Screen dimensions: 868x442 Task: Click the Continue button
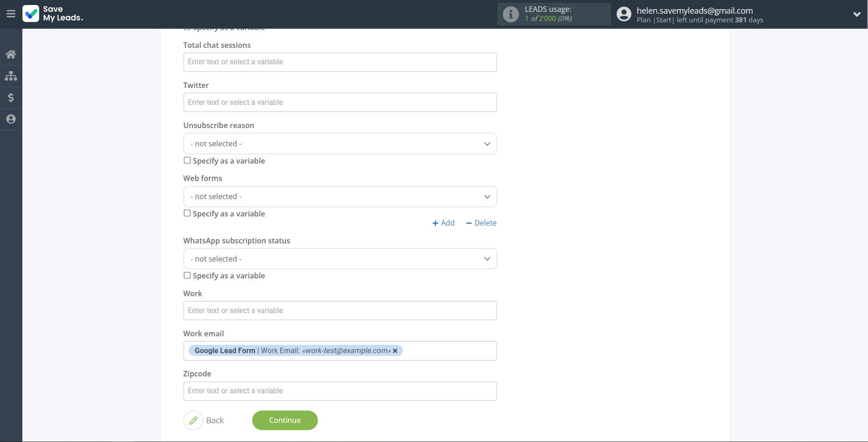click(285, 420)
